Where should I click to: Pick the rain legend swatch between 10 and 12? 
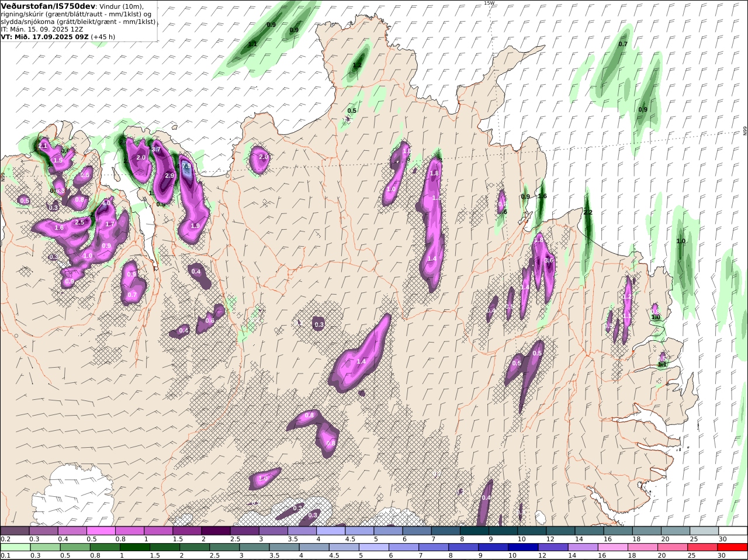pos(524,547)
